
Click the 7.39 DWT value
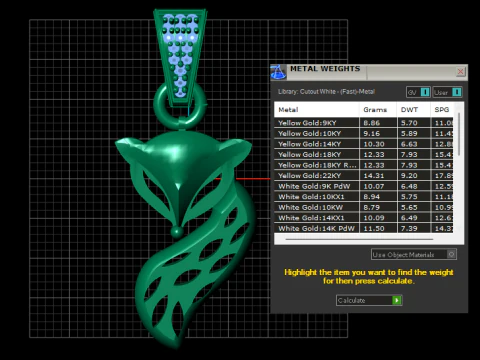click(x=409, y=228)
